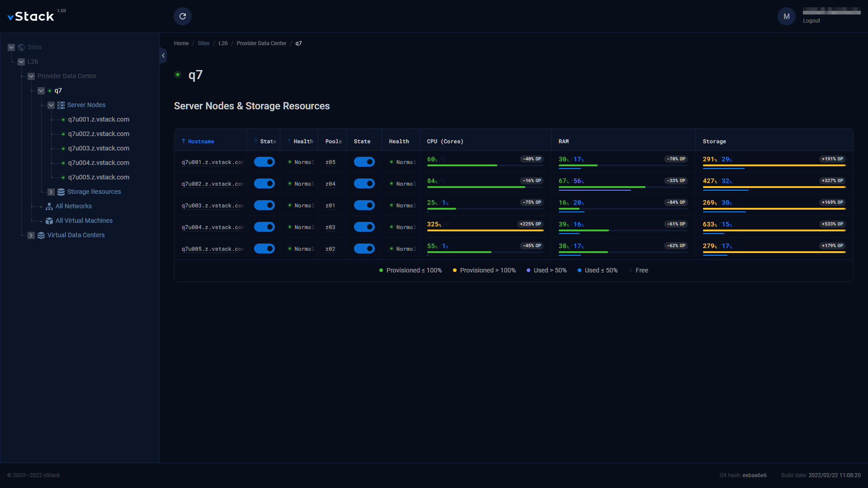Click the q7 green status dot in the tree
The width and height of the screenshot is (868, 488).
(50, 91)
